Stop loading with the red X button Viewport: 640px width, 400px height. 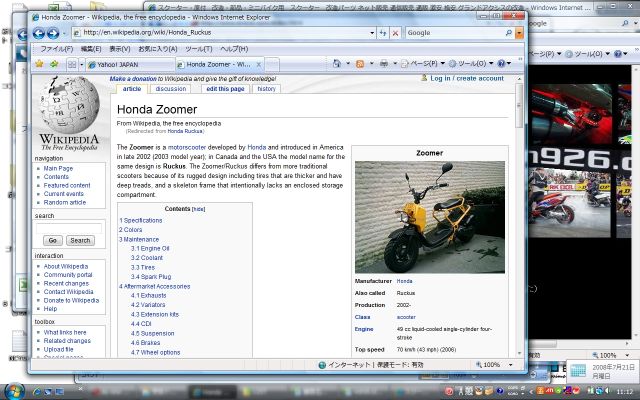pyautogui.click(x=395, y=33)
